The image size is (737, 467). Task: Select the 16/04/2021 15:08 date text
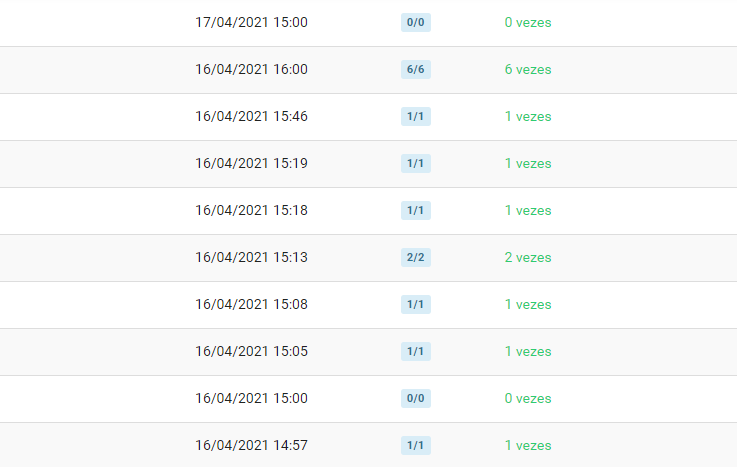251,304
